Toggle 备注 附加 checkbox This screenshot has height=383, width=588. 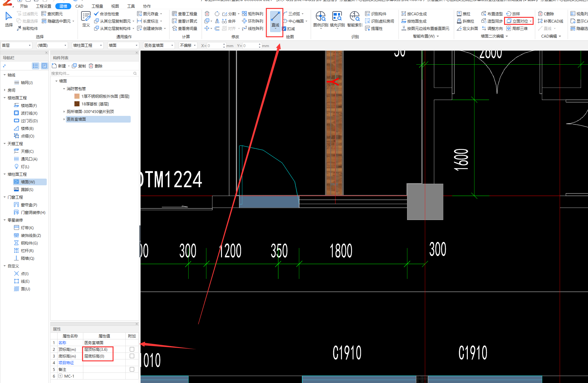pos(132,369)
